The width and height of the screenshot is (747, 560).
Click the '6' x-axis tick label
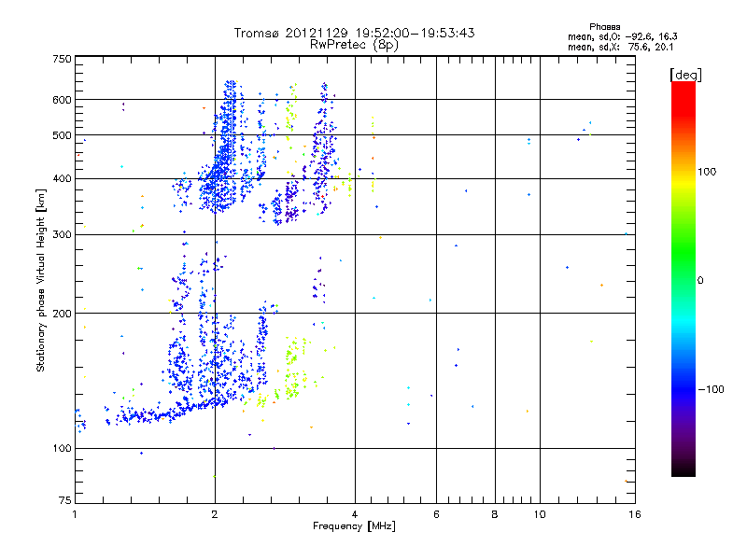[x=436, y=514]
